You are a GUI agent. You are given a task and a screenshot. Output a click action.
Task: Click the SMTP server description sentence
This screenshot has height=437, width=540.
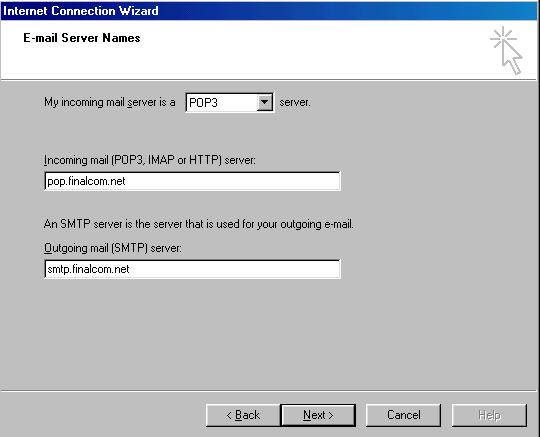pos(199,224)
